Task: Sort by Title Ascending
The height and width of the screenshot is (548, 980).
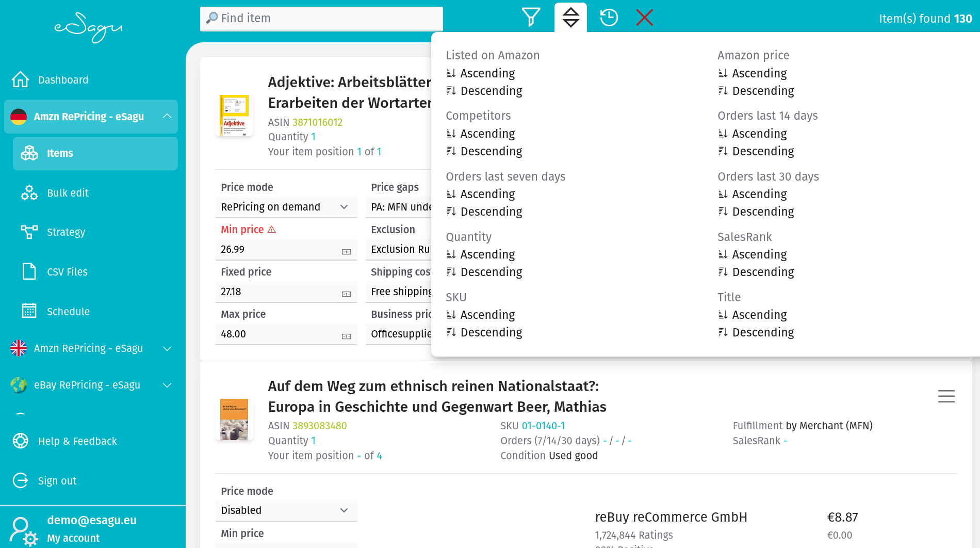Action: [759, 315]
